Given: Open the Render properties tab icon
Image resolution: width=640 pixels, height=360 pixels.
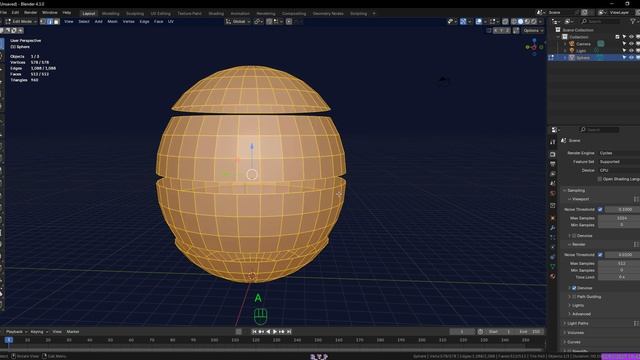Looking at the screenshot, I should (553, 154).
